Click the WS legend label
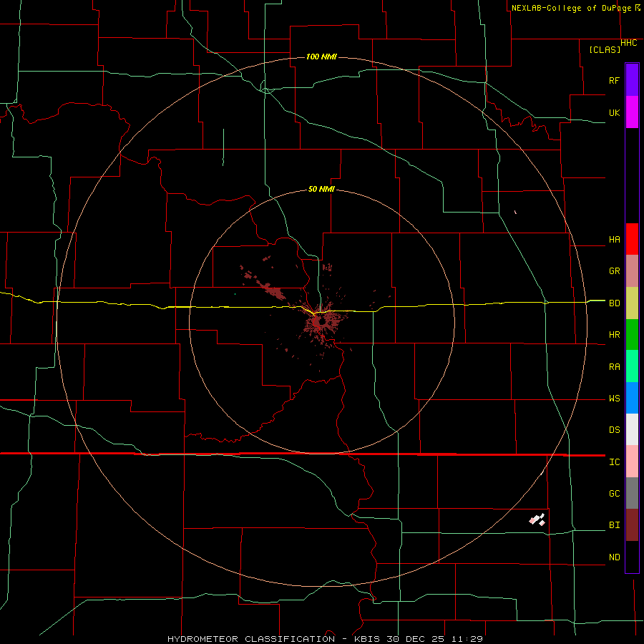Viewport: 644px width, 644px height. [x=614, y=399]
